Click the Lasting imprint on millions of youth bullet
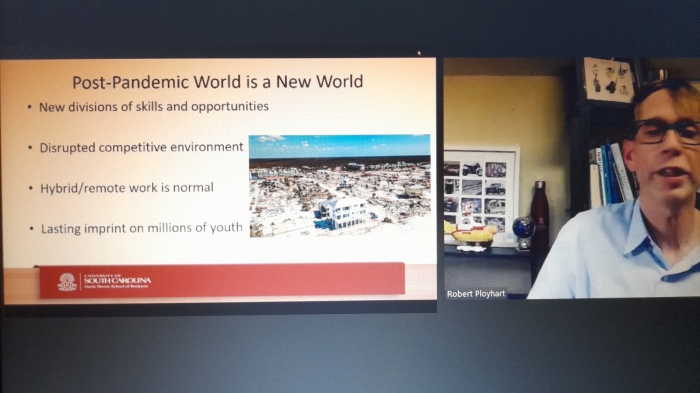 point(142,228)
